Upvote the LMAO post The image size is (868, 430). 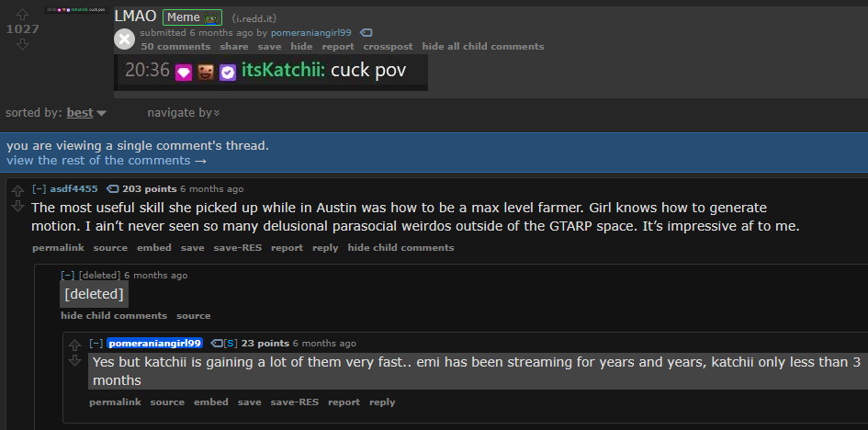(x=22, y=15)
